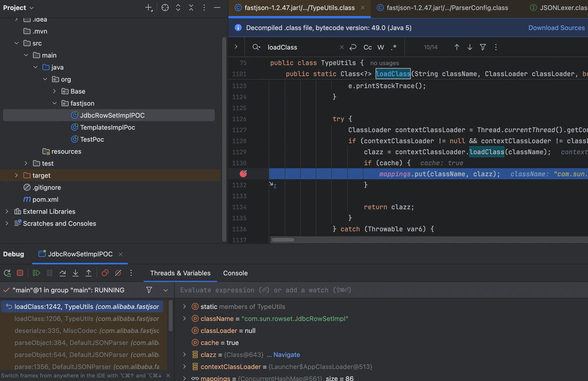Click the Rerun JdbcRowSetImplPOC icon

(7, 273)
